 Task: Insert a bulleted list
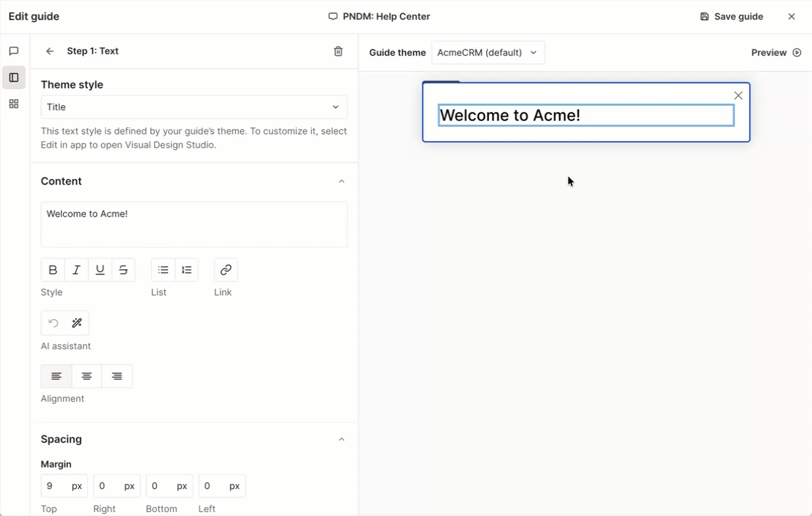pyautogui.click(x=163, y=270)
